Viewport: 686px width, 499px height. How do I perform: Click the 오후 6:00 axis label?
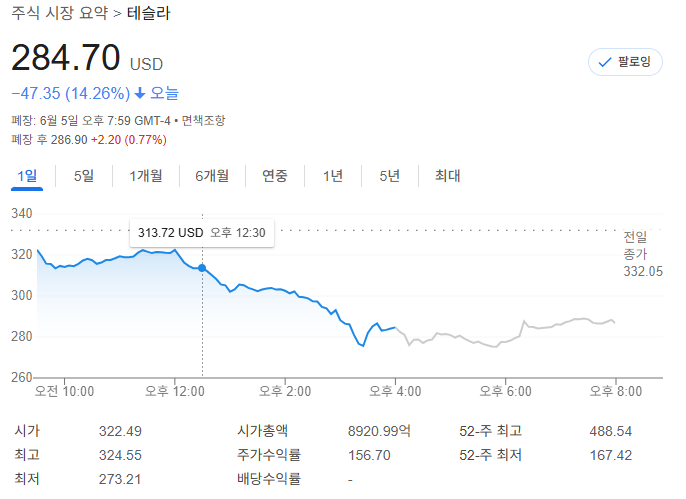coord(505,391)
